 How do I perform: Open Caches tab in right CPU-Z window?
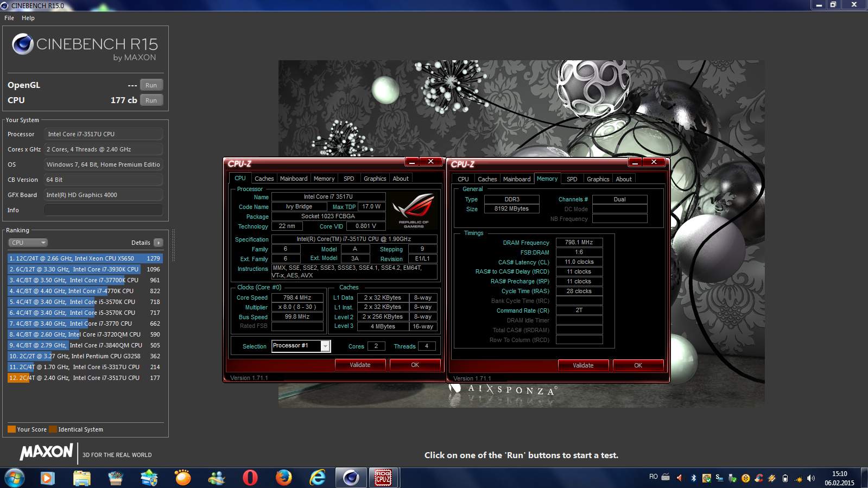[487, 179]
